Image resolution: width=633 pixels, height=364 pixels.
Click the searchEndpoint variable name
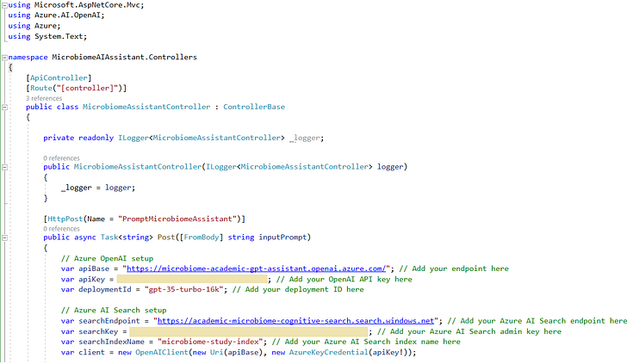click(109, 321)
